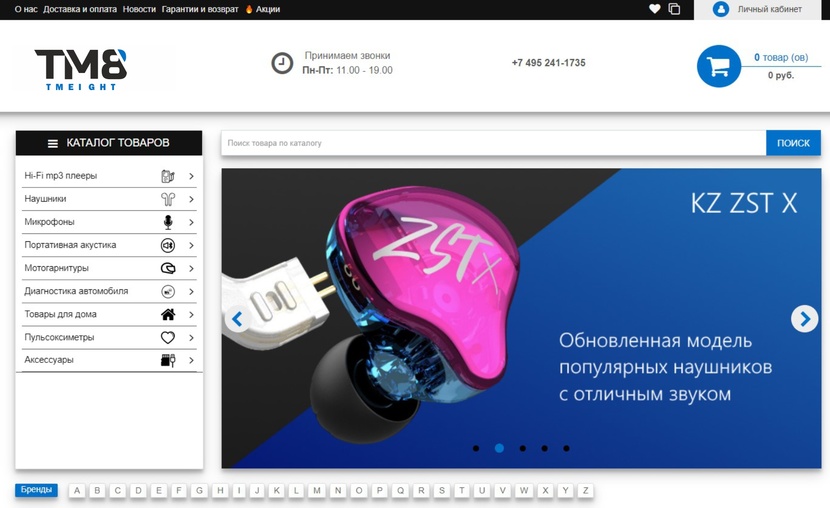830x508 pixels.
Task: Filter brands by letter S
Action: (441, 491)
